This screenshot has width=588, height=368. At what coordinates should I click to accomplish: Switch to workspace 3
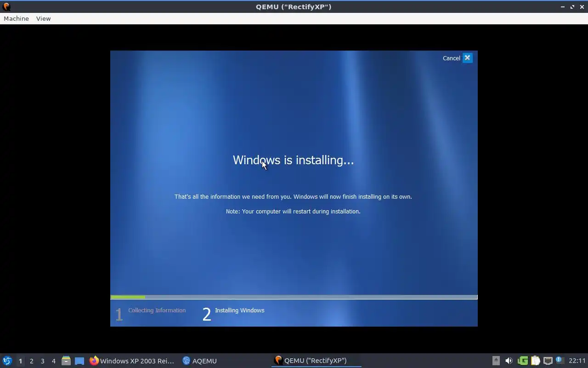[x=42, y=361]
